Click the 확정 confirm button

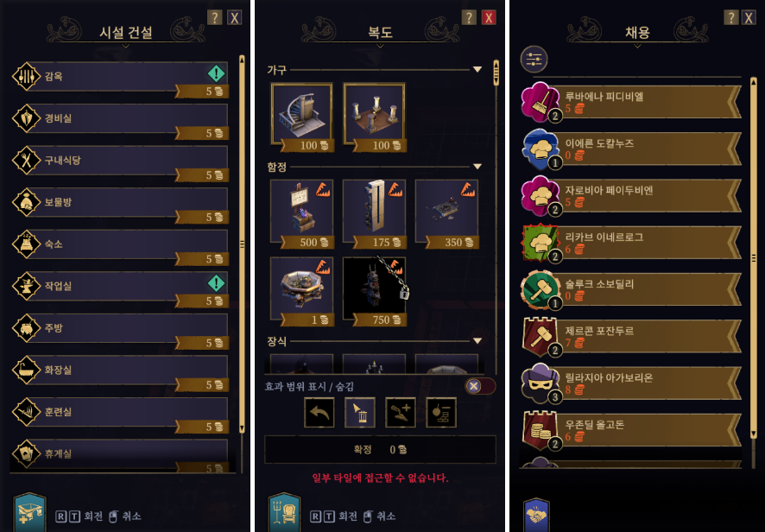click(380, 449)
